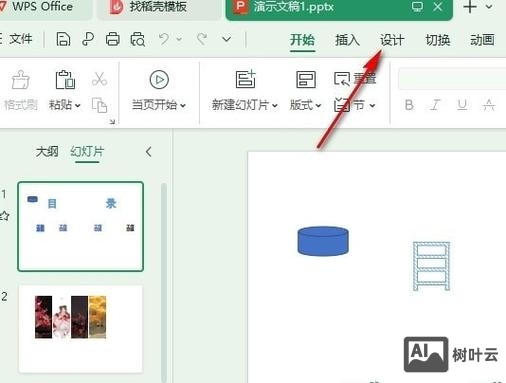Toggle Strikethrough formatting
Viewport: 506px width, 383px height.
pyautogui.click(x=489, y=105)
